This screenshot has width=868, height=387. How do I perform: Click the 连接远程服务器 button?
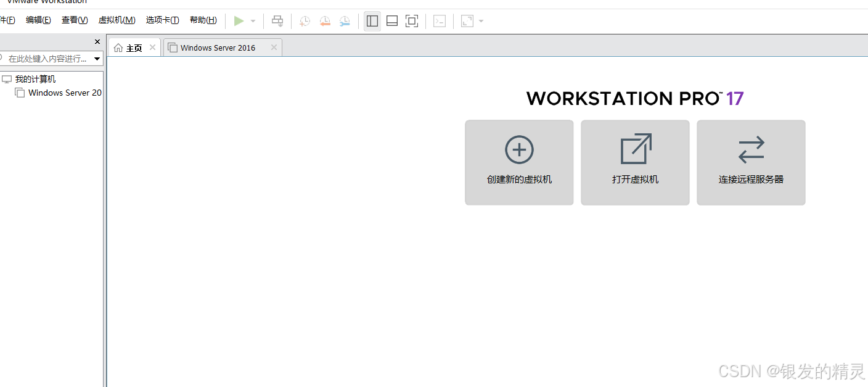(x=751, y=162)
